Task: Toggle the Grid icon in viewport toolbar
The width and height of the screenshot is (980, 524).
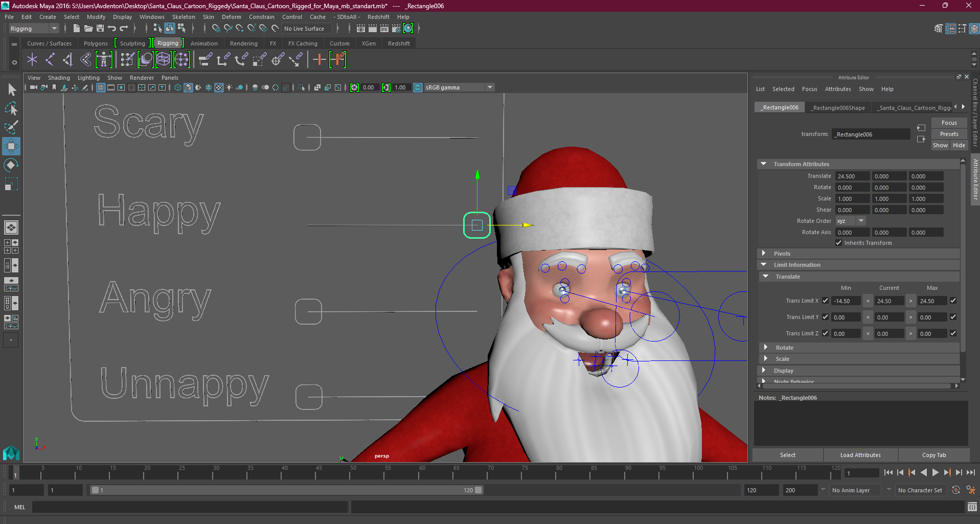Action: coord(101,87)
